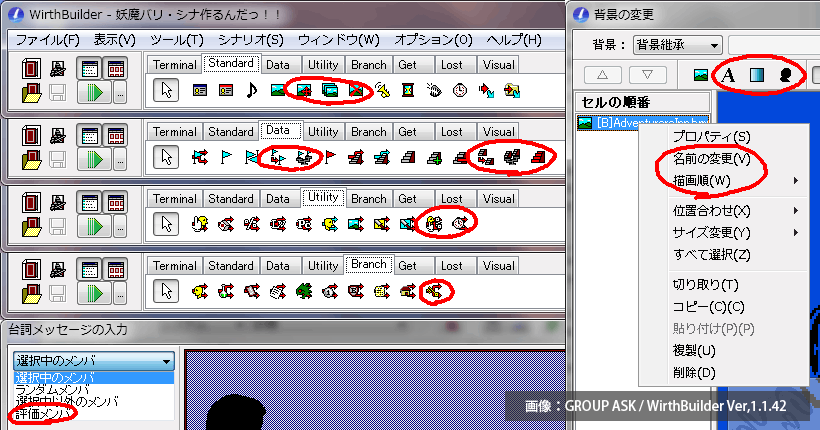This screenshot has width=820, height=430.
Task: Open the 選択中のメンバ combo box
Action: [94, 360]
